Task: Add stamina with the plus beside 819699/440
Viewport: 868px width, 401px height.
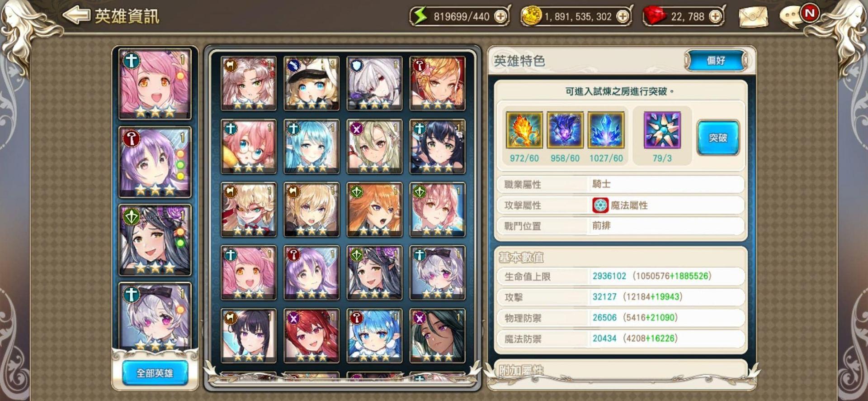Action: pos(500,17)
